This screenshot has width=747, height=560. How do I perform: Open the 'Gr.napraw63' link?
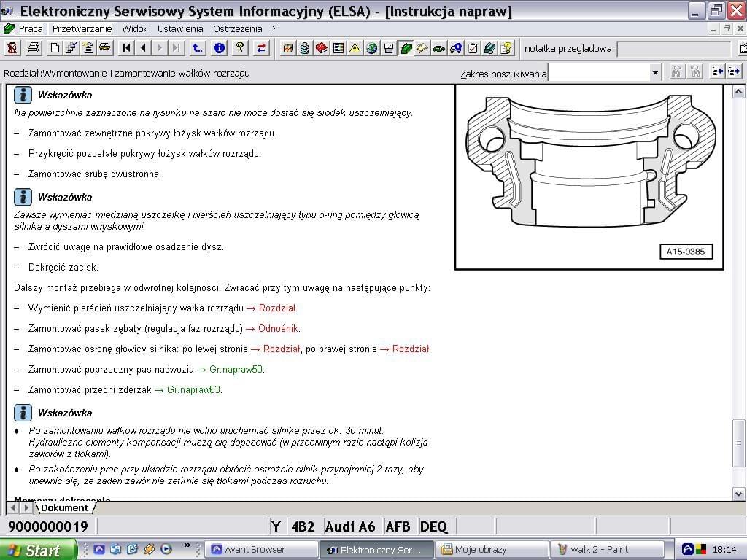point(194,390)
